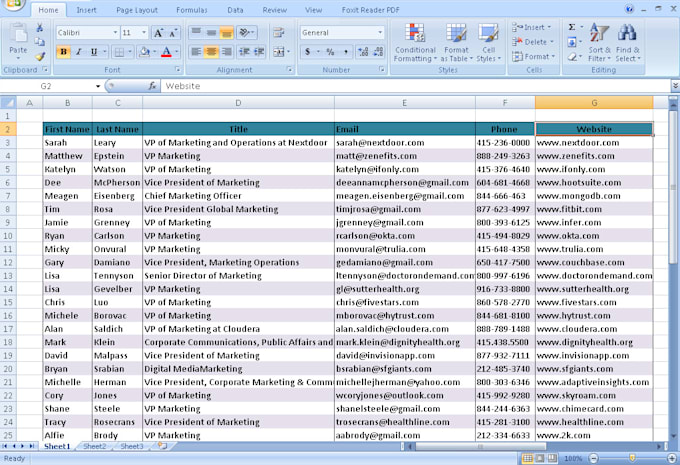Open the Name Box dropdown arrow
The height and width of the screenshot is (465, 680).
coord(98,86)
